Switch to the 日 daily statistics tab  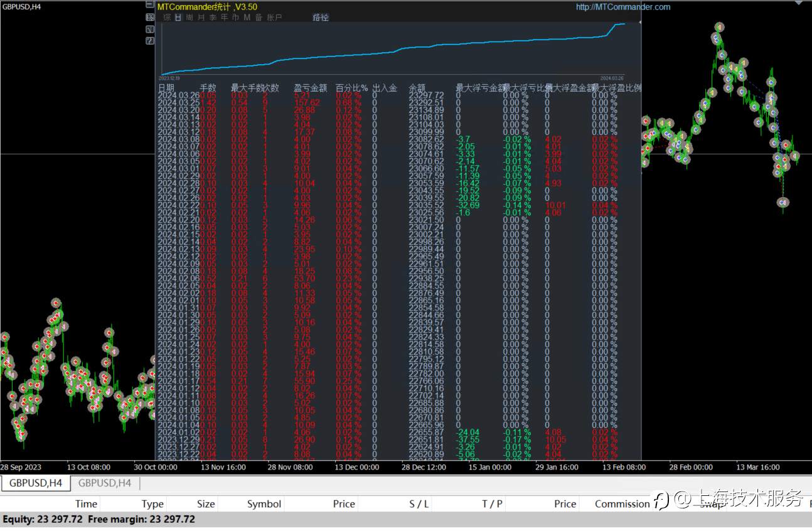(178, 18)
